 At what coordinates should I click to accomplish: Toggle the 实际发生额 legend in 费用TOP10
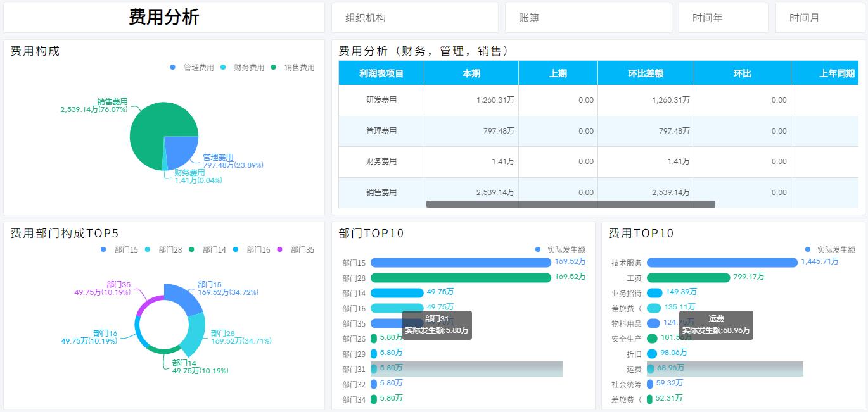[x=836, y=249]
